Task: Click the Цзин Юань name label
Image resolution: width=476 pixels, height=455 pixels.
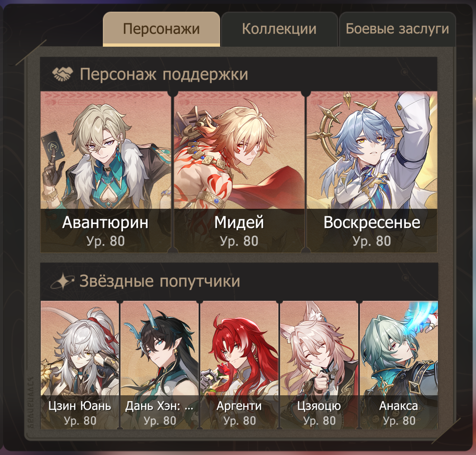Action: click(80, 406)
